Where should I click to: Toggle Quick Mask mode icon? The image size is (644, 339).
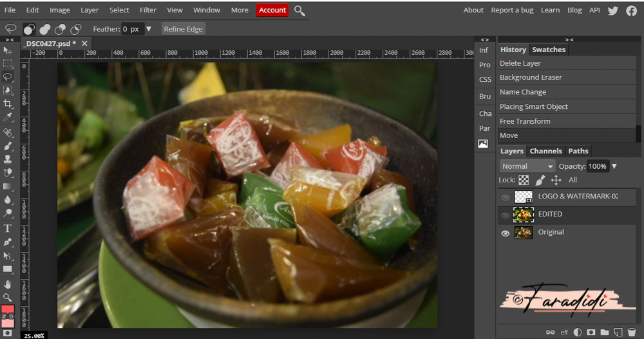(x=7, y=333)
